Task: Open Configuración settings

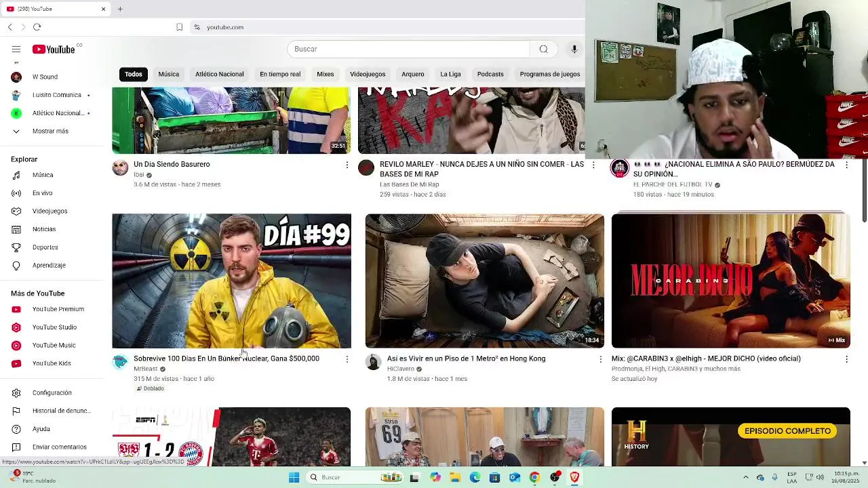Action: [51, 392]
